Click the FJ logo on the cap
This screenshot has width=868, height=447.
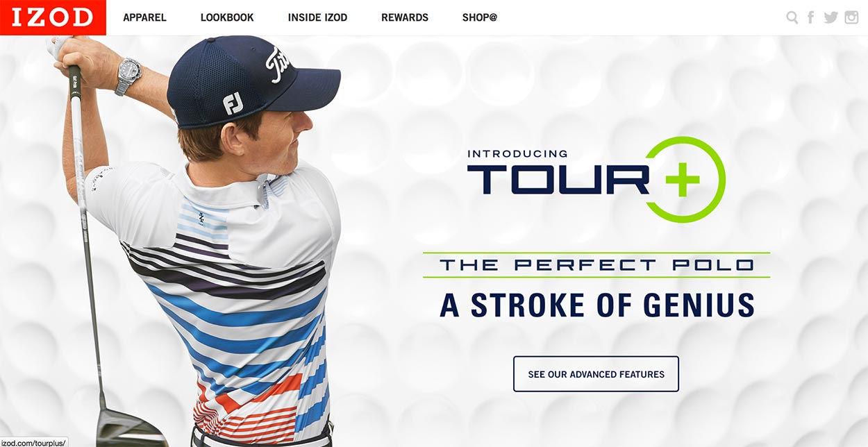233,103
